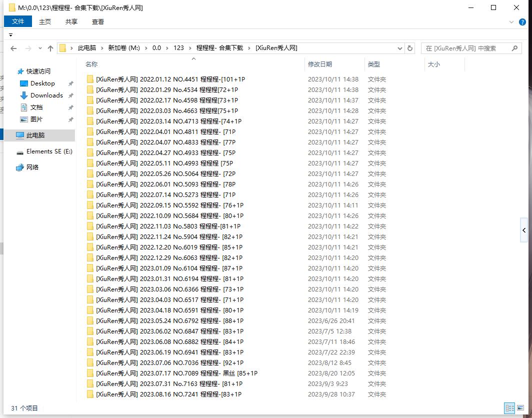The height and width of the screenshot is (418, 532).
Task: Select 123 in the address breadcrumb
Action: pyautogui.click(x=178, y=48)
